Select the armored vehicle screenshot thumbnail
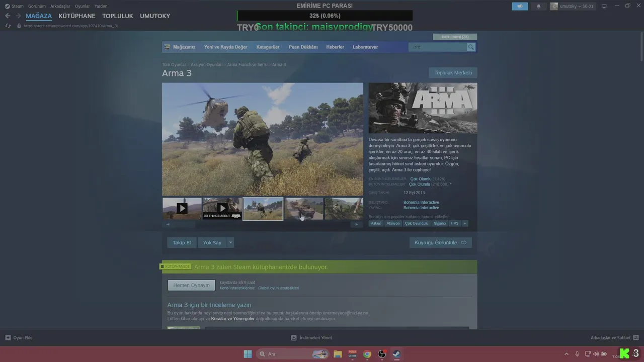The height and width of the screenshot is (362, 644). click(x=304, y=208)
